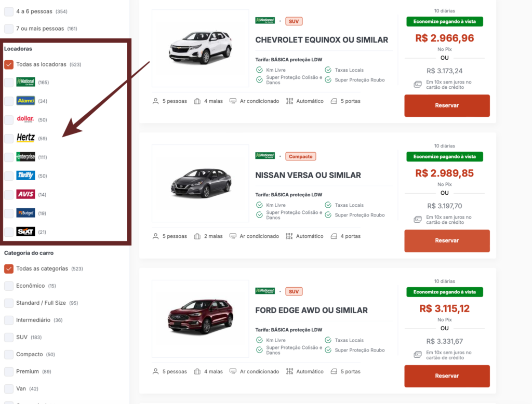This screenshot has width=532, height=404.
Task: Reserve the Chevrolet Equinox
Action: coord(447,105)
